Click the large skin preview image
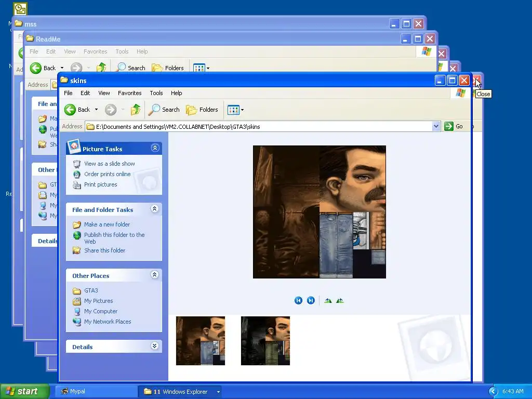Screen dimensions: 532x399 coord(320,212)
